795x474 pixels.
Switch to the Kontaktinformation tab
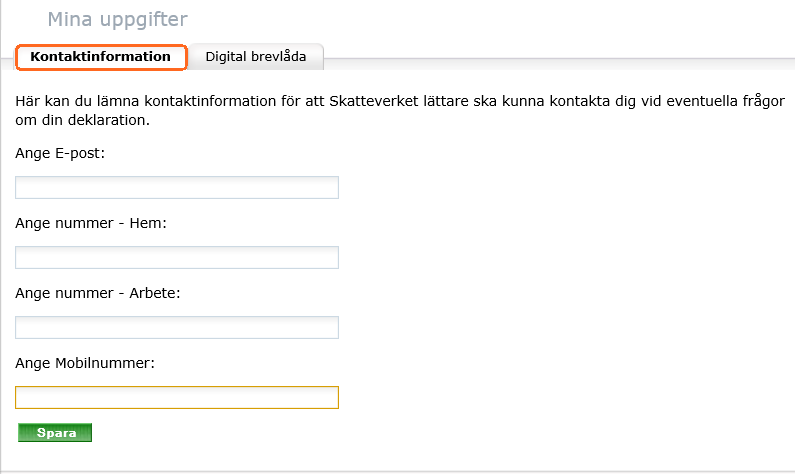pyautogui.click(x=101, y=57)
